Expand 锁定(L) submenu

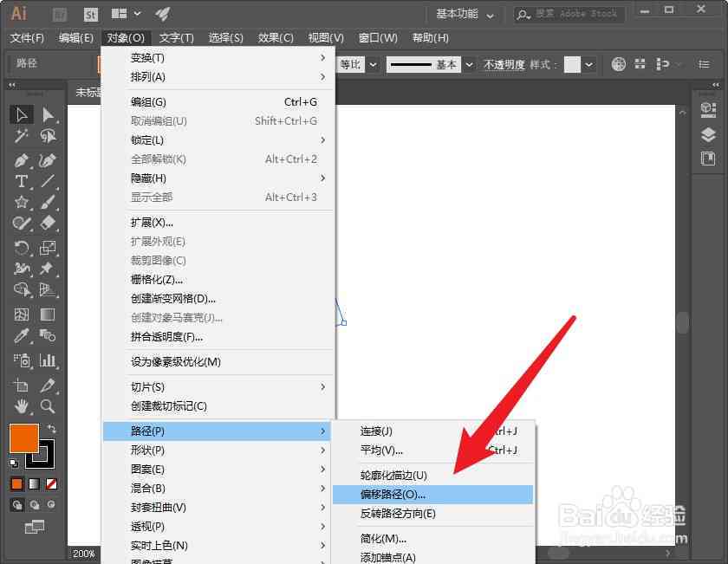(x=218, y=140)
